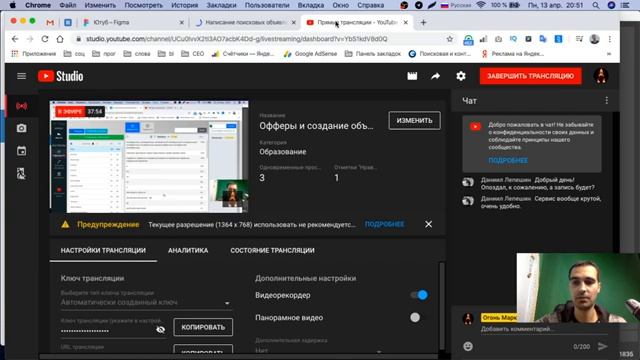Switch to the Figma browser tab
This screenshot has width=640, height=360.
point(133,22)
